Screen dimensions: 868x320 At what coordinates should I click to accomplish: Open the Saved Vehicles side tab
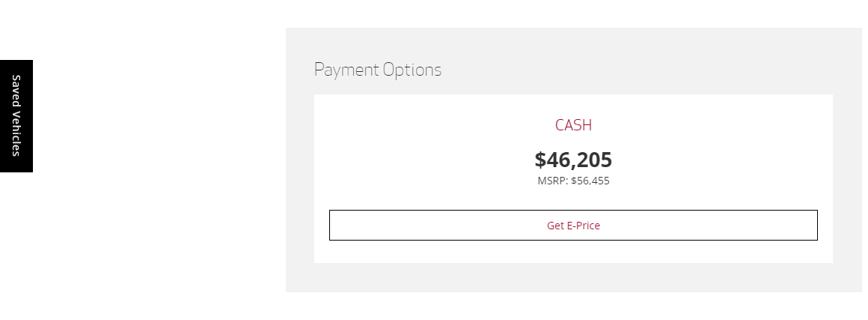[16, 115]
